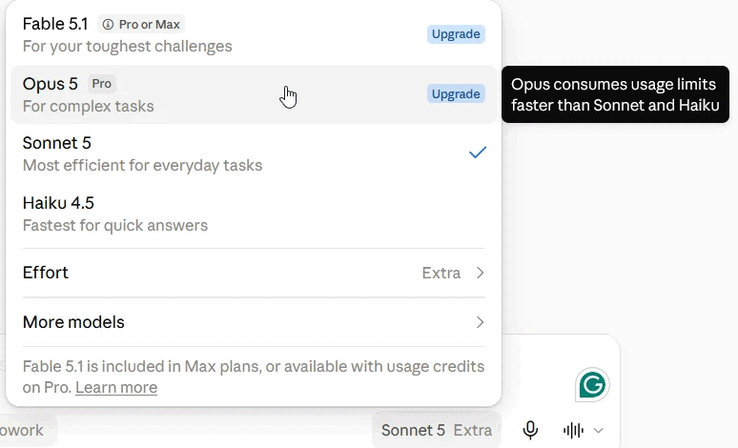Click the info icon in the Pro or Max badge

tap(108, 24)
